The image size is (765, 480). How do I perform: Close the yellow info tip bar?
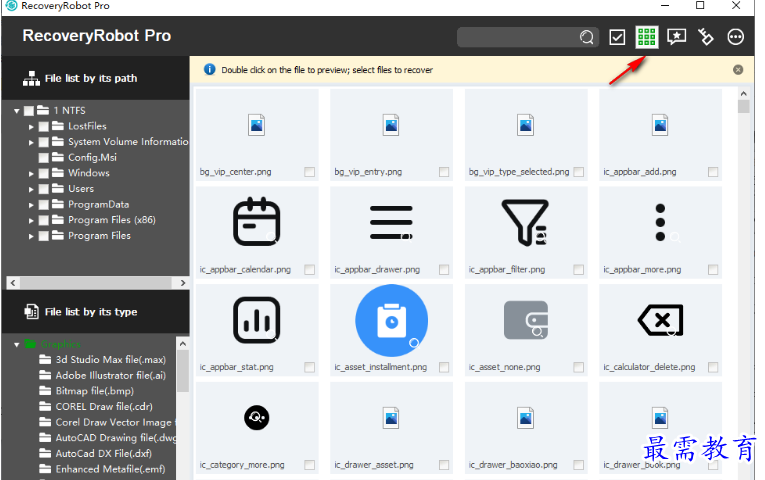pos(738,70)
